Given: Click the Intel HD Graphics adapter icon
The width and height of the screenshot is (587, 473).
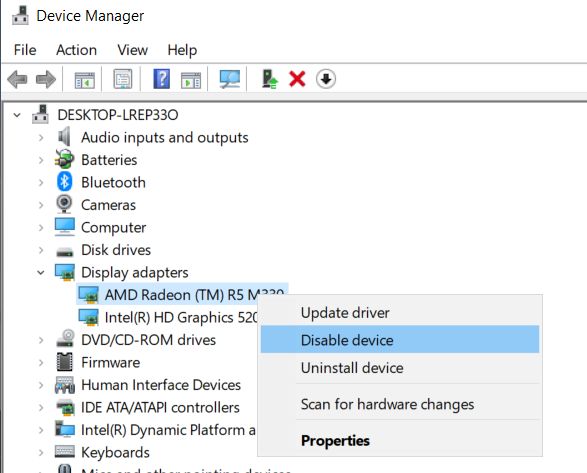Looking at the screenshot, I should (x=88, y=317).
